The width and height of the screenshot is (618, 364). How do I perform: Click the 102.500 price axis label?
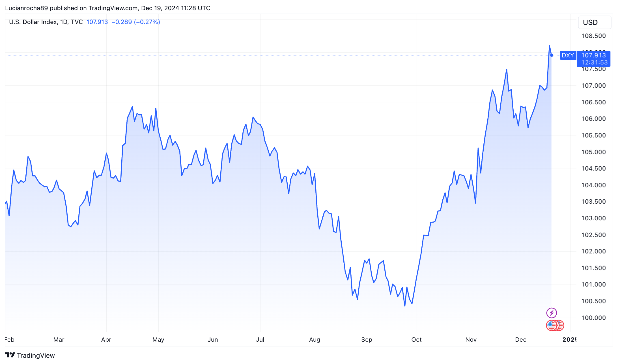coord(593,235)
